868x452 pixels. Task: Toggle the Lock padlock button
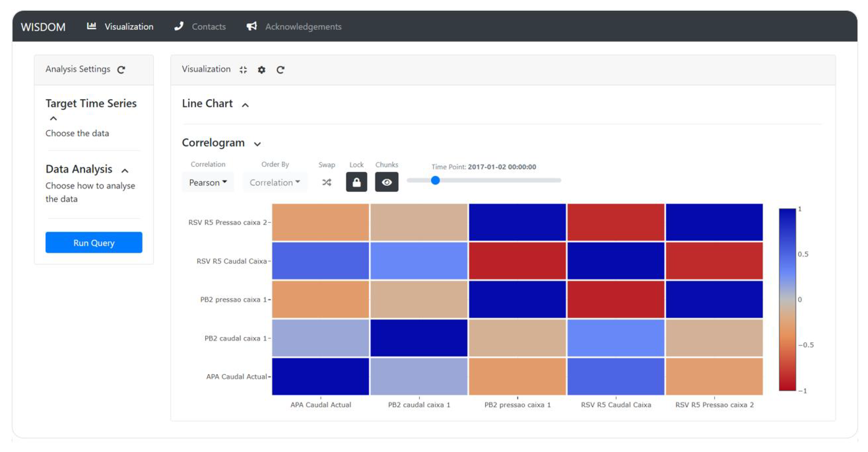(x=356, y=182)
